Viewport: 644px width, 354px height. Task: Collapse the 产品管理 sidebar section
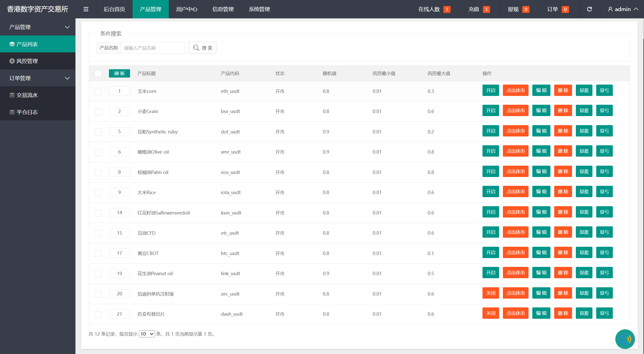38,27
